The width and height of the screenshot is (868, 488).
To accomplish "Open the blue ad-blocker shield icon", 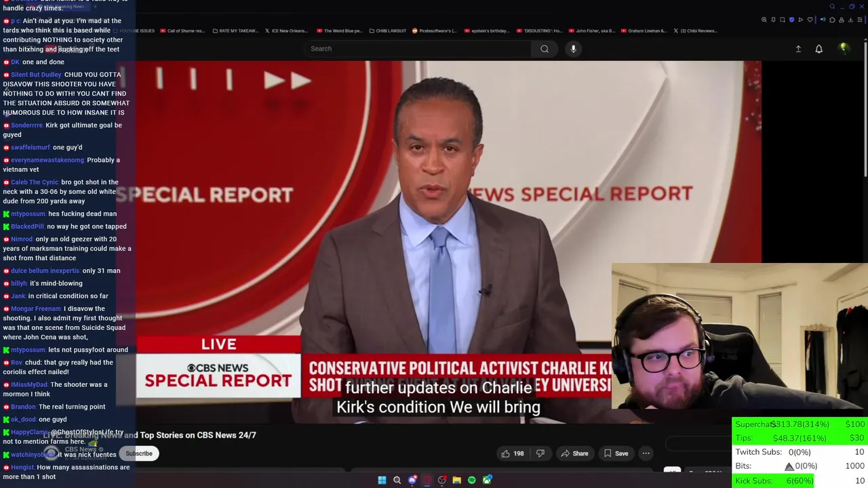I will [x=791, y=20].
